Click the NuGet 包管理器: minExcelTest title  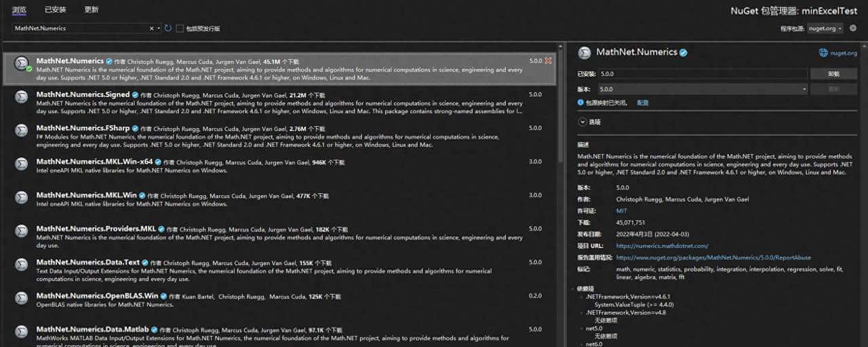[x=793, y=11]
